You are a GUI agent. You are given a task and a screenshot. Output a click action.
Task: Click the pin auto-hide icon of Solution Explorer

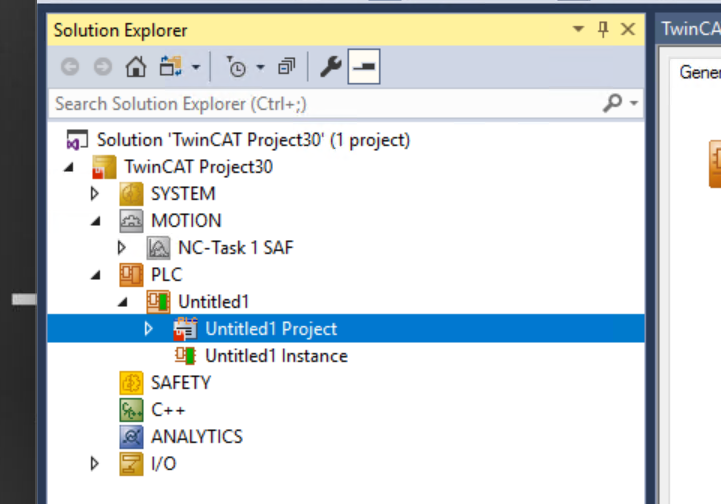coord(603,29)
